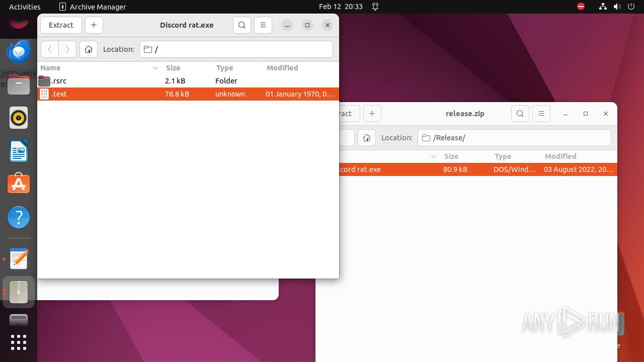
Task: Go forward in Discord rat.exe window
Action: (x=67, y=49)
